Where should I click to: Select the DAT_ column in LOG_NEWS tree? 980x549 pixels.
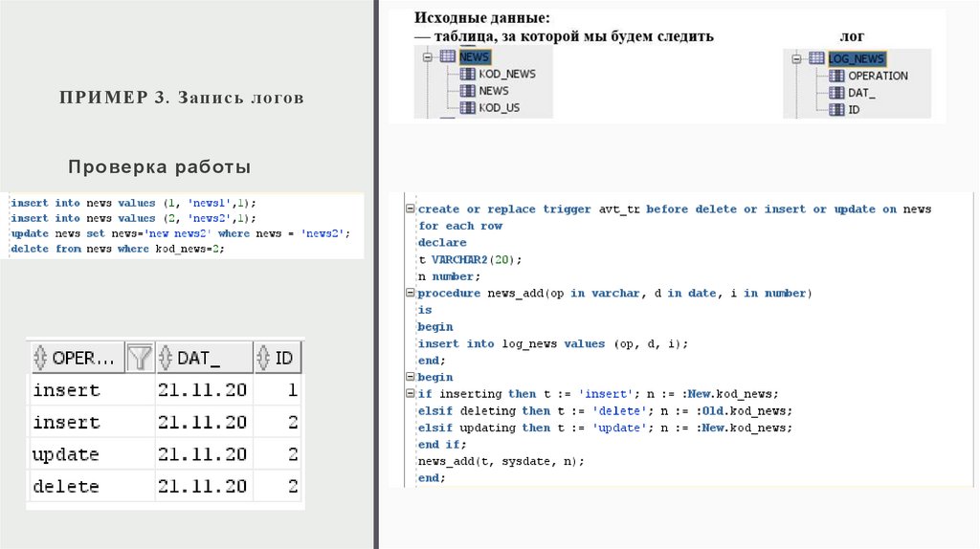pos(861,93)
